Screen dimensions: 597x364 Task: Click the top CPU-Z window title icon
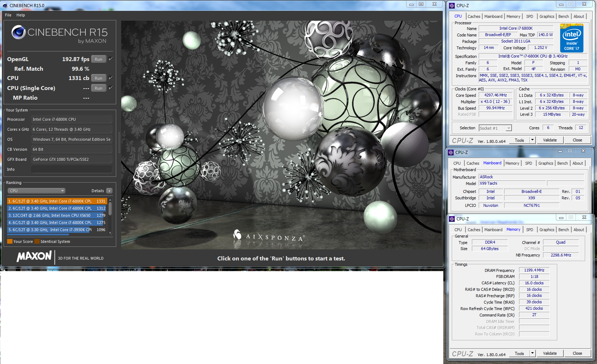[452, 5]
